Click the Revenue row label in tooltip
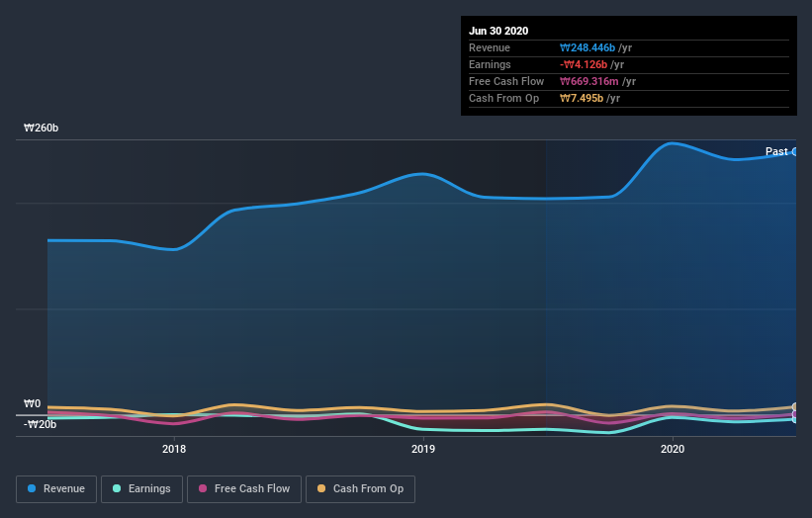Screen dimensions: 812x518 (490, 47)
